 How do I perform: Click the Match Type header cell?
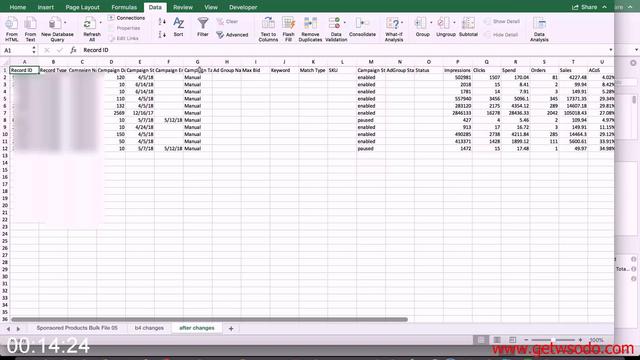point(313,70)
